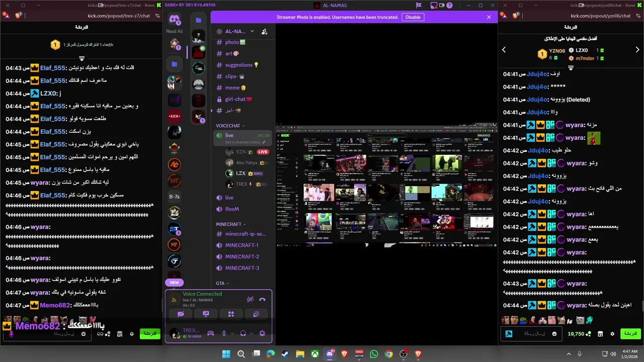The image size is (644, 362).
Task: Select user YZN with LIVE badge
Action: pos(247,152)
